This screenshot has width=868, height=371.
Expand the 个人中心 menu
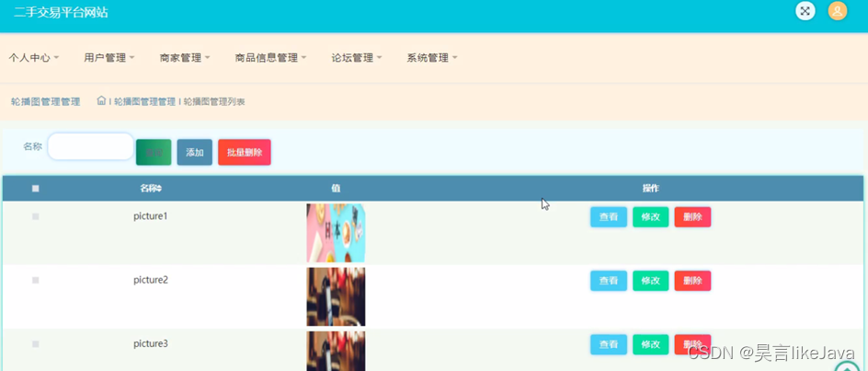[34, 58]
